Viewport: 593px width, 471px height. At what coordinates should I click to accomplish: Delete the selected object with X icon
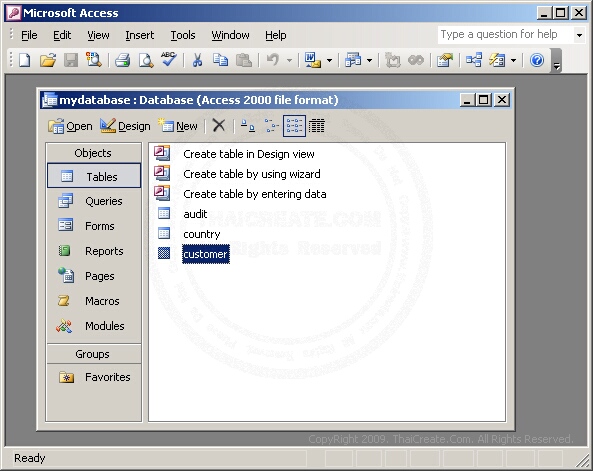pyautogui.click(x=219, y=125)
